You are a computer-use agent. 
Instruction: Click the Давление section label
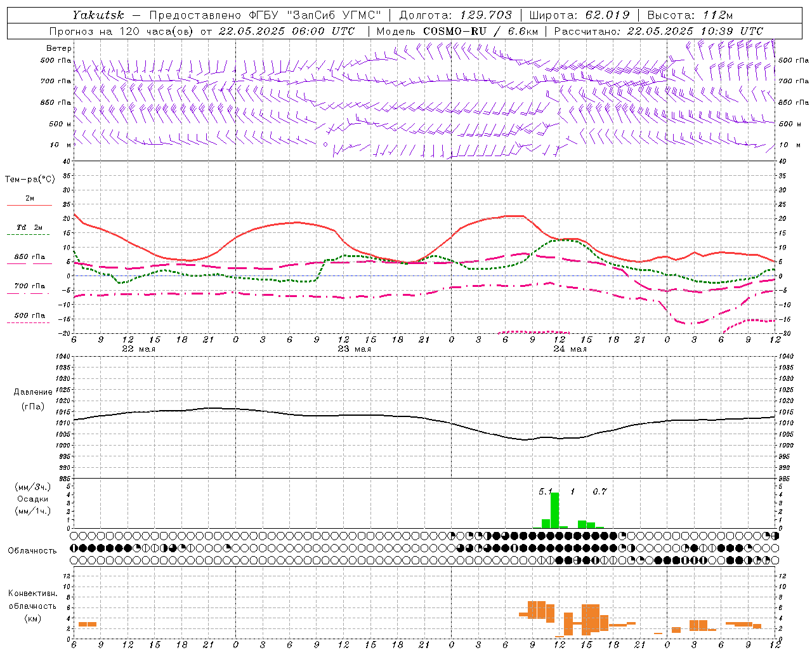[33, 392]
